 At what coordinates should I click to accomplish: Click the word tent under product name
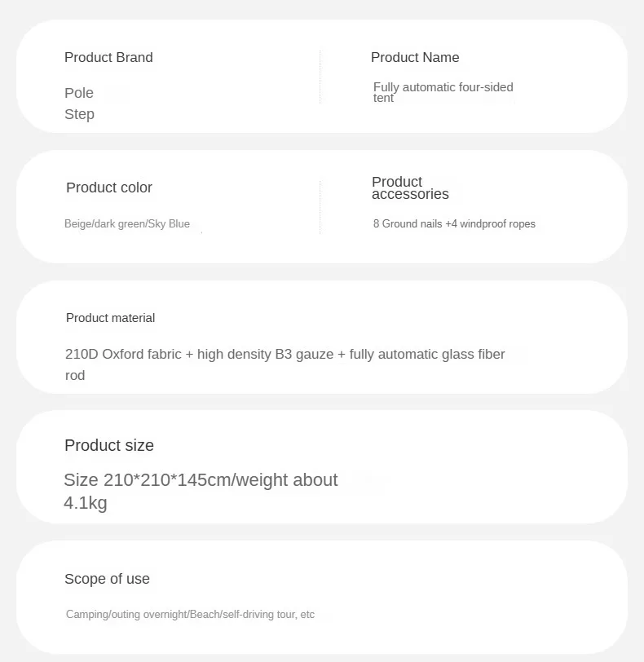[383, 98]
